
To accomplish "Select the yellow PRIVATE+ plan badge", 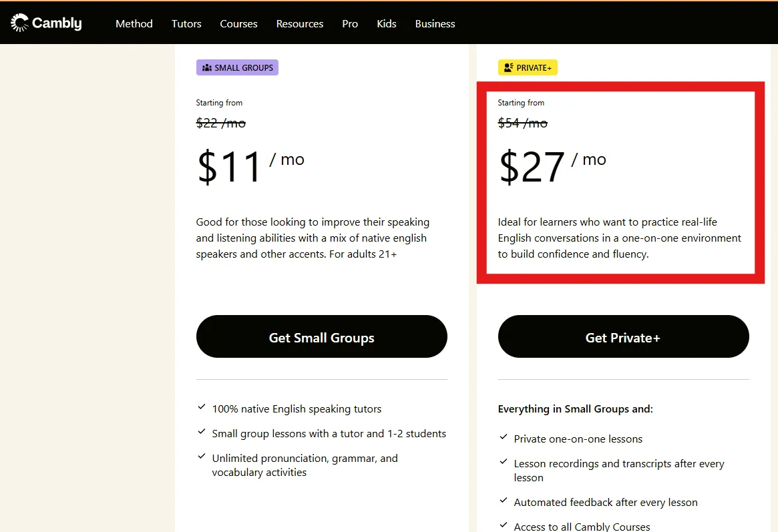I will point(528,67).
